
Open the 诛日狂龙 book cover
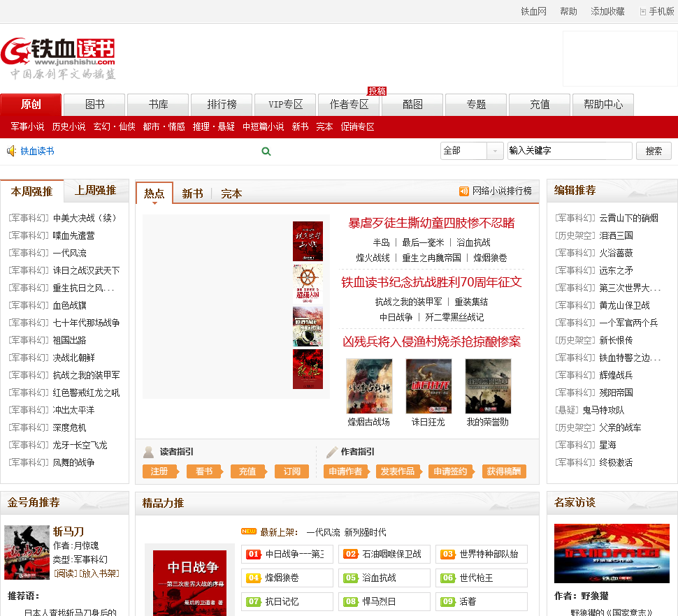pyautogui.click(x=428, y=386)
